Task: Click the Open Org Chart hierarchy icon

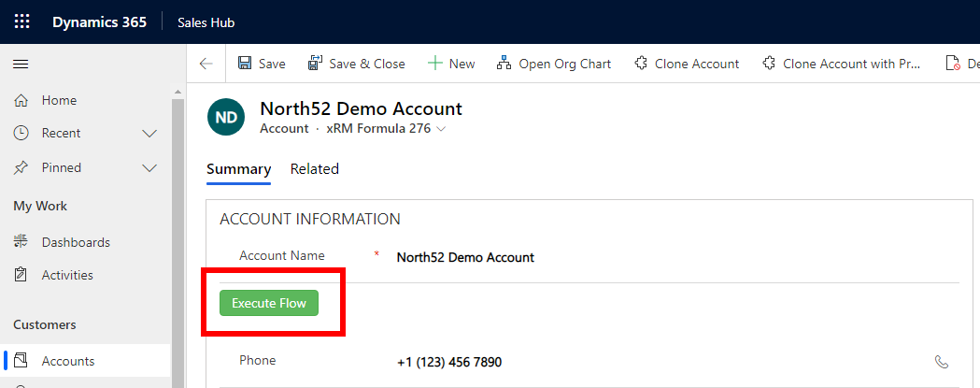Action: pos(504,64)
